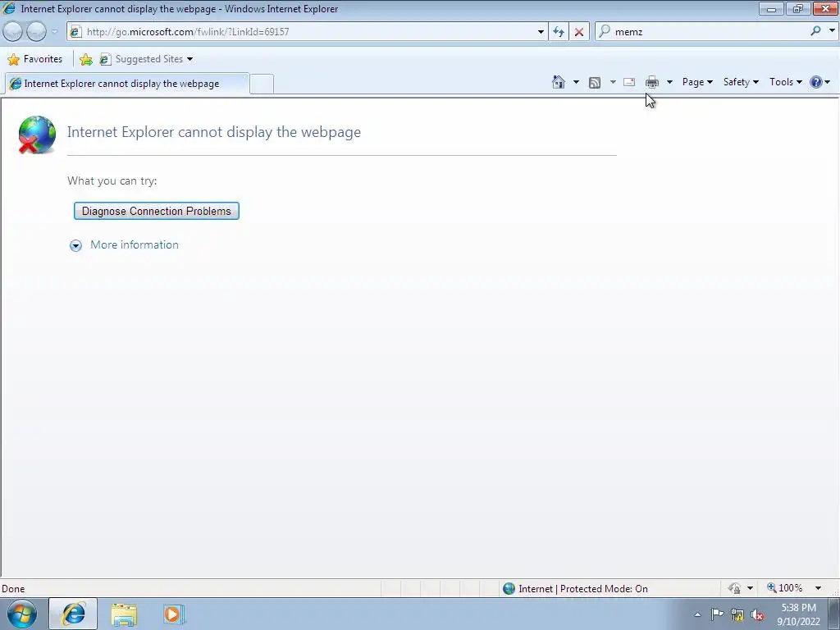Open the Safety menu
Image resolution: width=840 pixels, height=630 pixels.
(741, 82)
